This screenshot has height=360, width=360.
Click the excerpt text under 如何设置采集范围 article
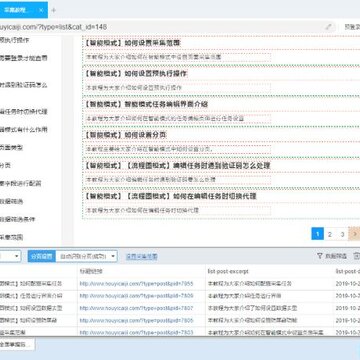click(x=154, y=57)
